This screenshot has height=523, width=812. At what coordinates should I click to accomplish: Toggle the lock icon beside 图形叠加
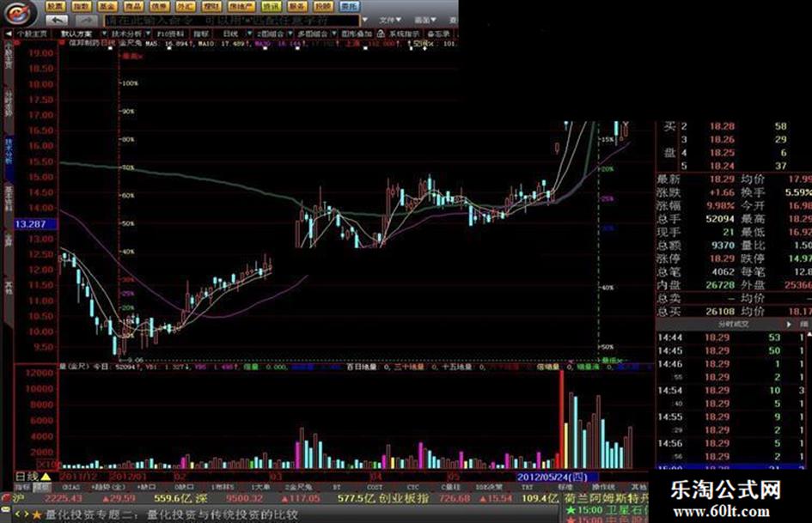381,33
